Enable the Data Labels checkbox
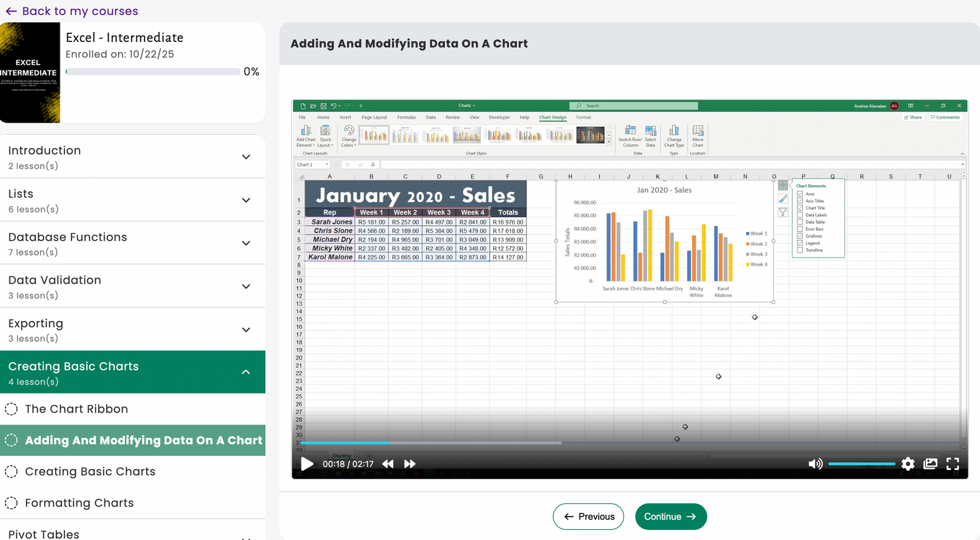 pyautogui.click(x=800, y=214)
